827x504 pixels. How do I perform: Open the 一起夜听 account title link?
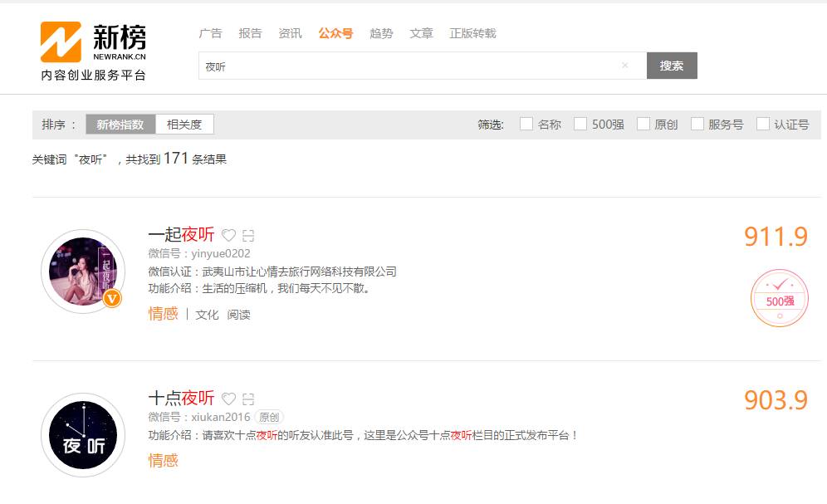(x=181, y=235)
